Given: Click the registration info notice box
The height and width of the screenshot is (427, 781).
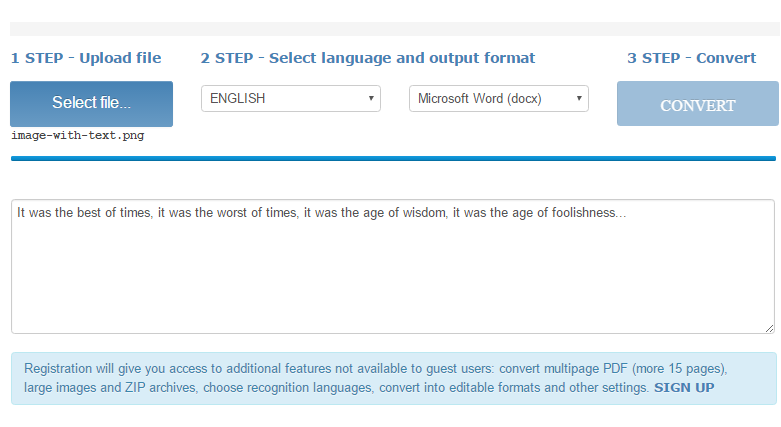Looking at the screenshot, I should [393, 378].
